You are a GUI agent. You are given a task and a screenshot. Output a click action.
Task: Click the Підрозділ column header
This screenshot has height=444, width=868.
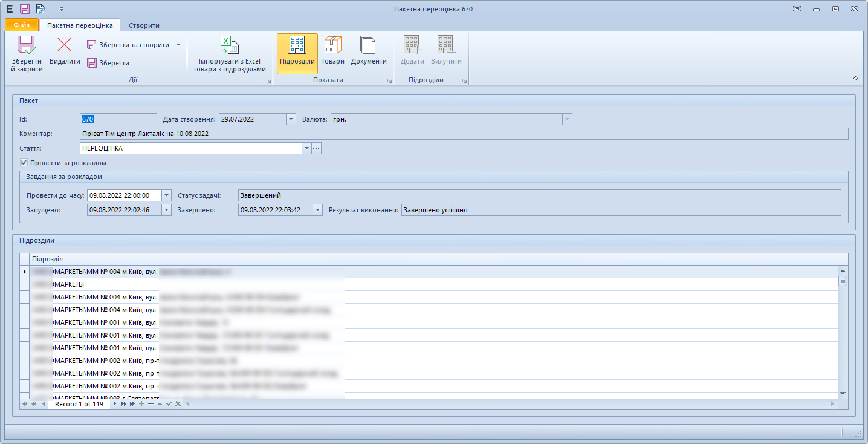coord(434,259)
